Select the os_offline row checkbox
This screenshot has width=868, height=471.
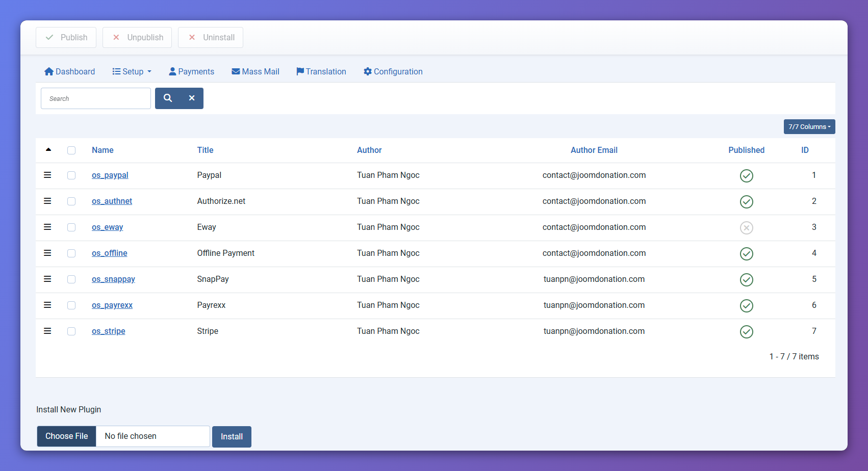coord(71,253)
